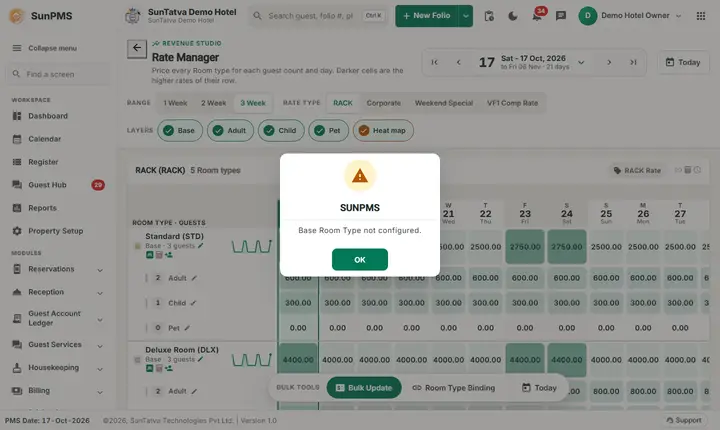720x430 pixels.
Task: Click the SunTatva Demo Hotel emblem
Action: click(133, 16)
